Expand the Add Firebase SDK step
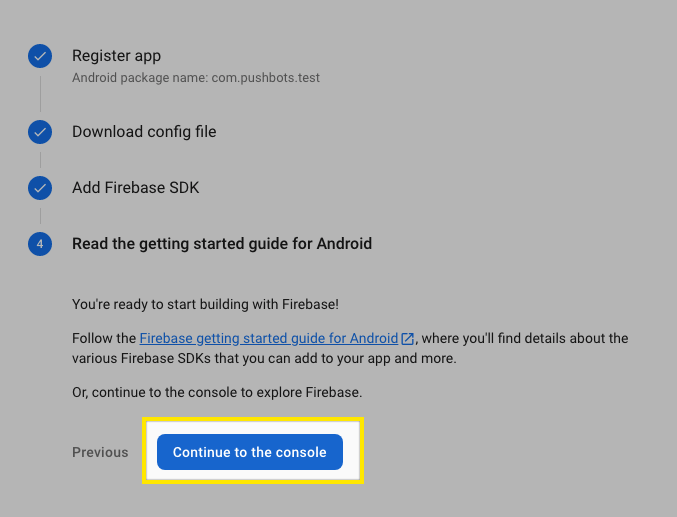The height and width of the screenshot is (517, 677). click(x=136, y=187)
